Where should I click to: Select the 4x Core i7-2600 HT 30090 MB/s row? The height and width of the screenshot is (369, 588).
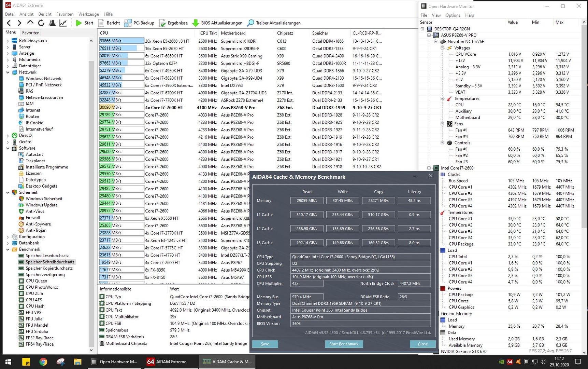(x=241, y=108)
